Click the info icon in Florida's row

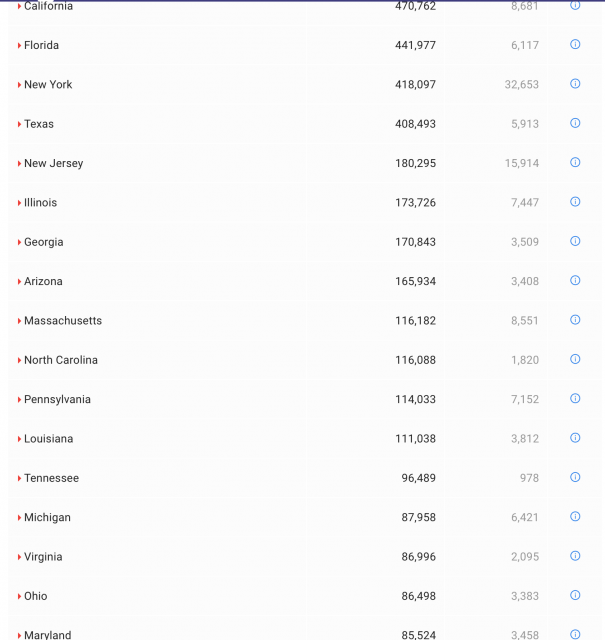coord(575,44)
